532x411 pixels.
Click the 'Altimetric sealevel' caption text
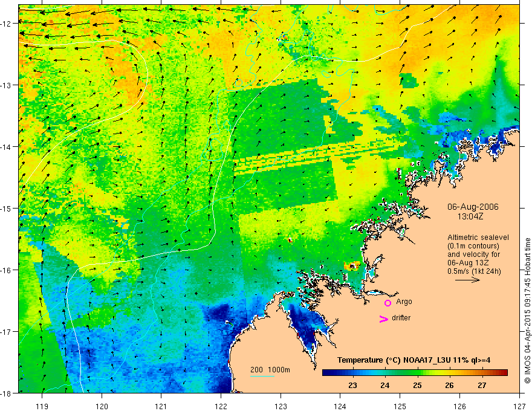[x=478, y=238]
